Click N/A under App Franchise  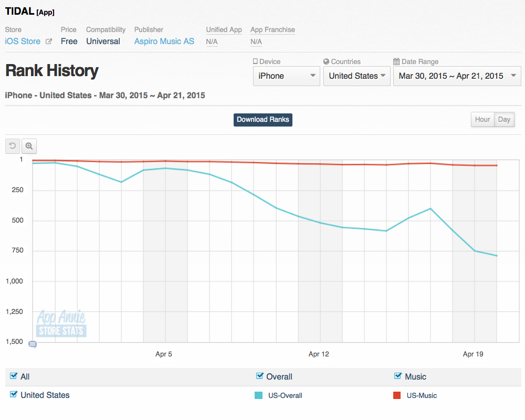[256, 41]
